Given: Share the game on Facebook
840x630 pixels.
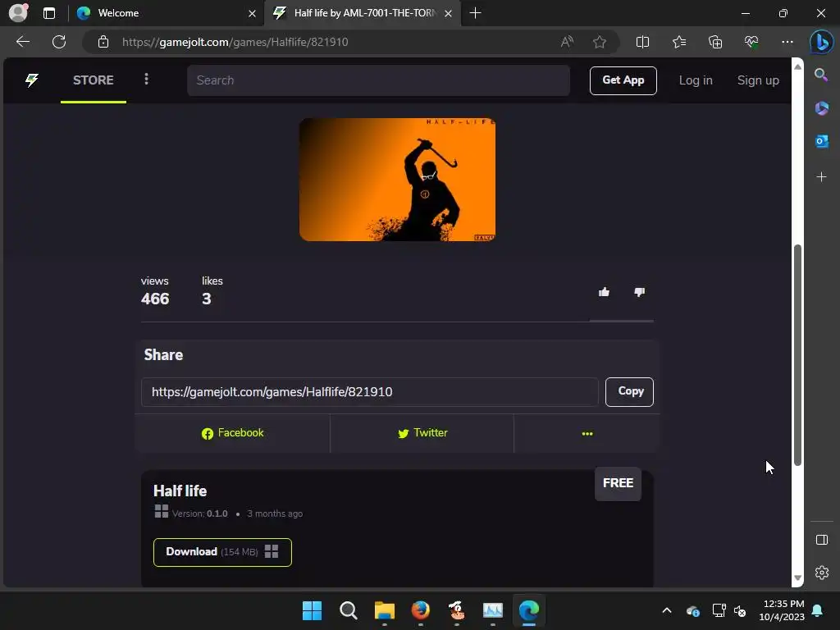Looking at the screenshot, I should 232,433.
